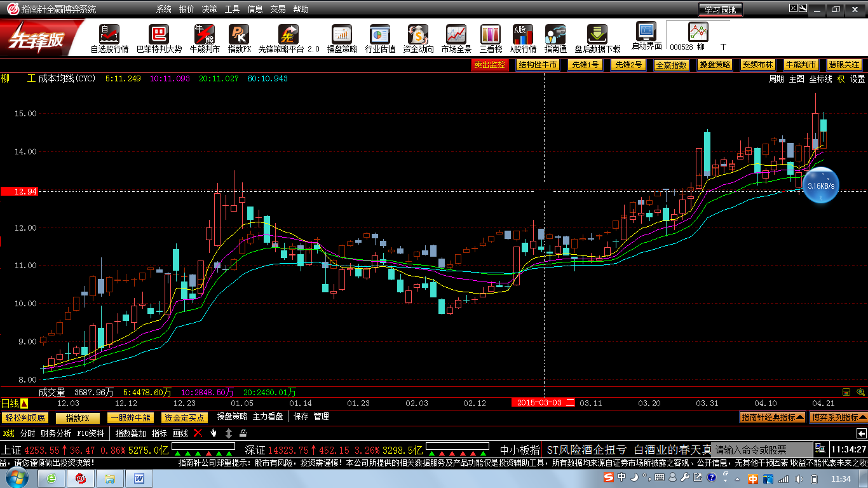868x488 pixels.
Task: Click the yellow calendar icon on volume bar
Action: pos(846,392)
